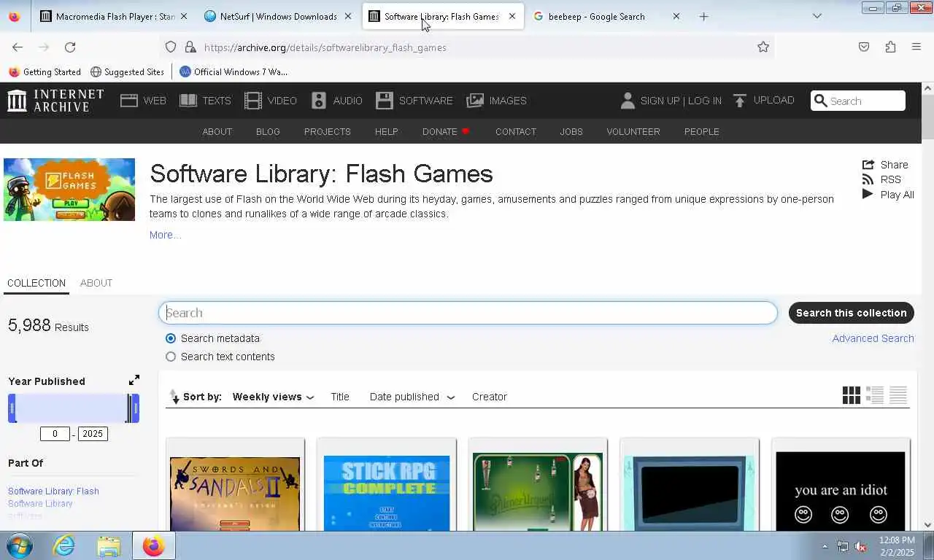
Task: Click the Year Published right slider handle
Action: tap(135, 408)
